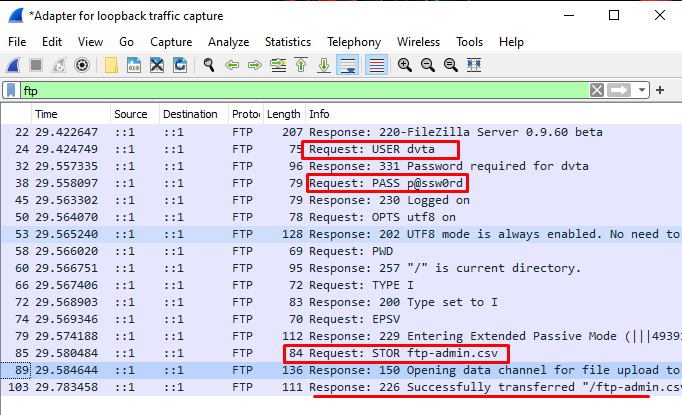Stop the running capture
682x415 pixels.
click(36, 65)
